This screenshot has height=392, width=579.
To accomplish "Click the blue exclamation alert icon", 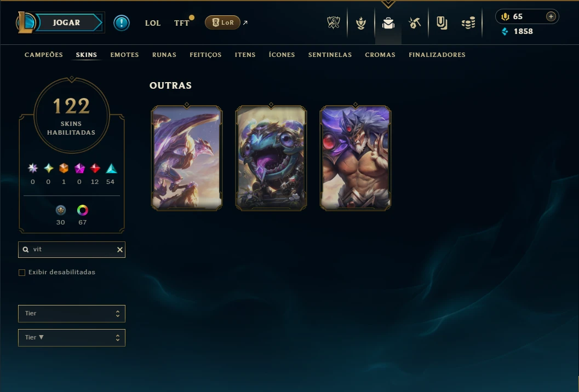I will pos(122,23).
